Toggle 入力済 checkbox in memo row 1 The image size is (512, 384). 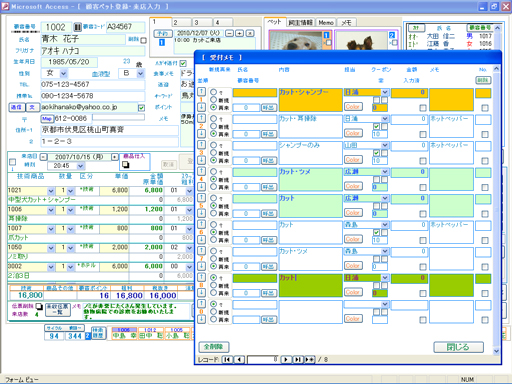pos(423,108)
